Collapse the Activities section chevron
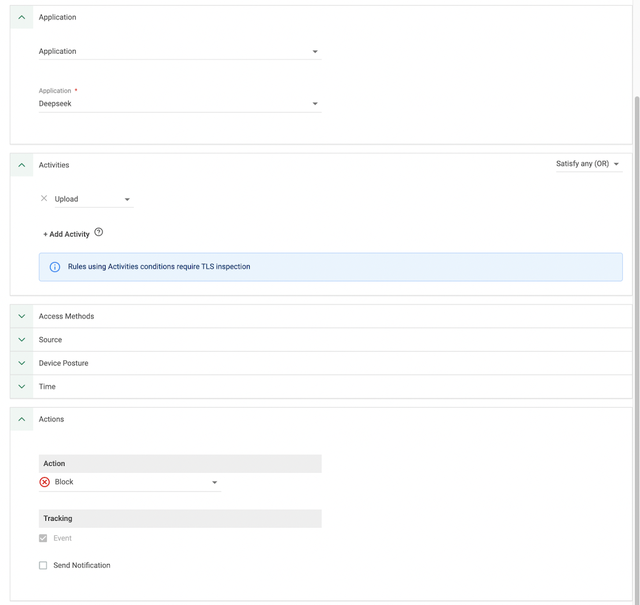 tap(22, 165)
